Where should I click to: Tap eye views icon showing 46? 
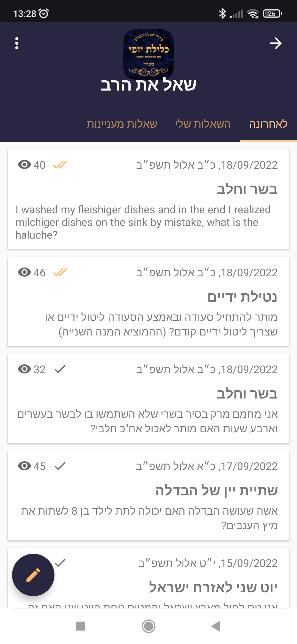(x=24, y=272)
